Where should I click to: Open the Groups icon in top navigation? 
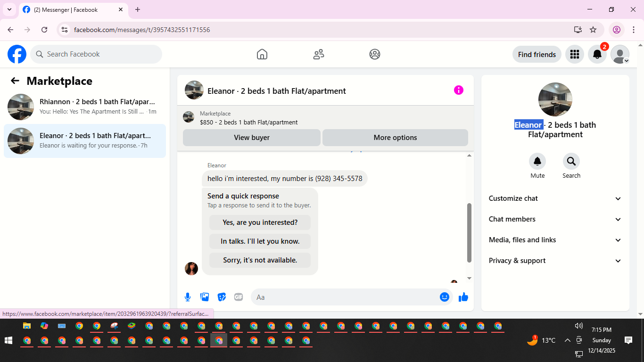click(x=375, y=54)
